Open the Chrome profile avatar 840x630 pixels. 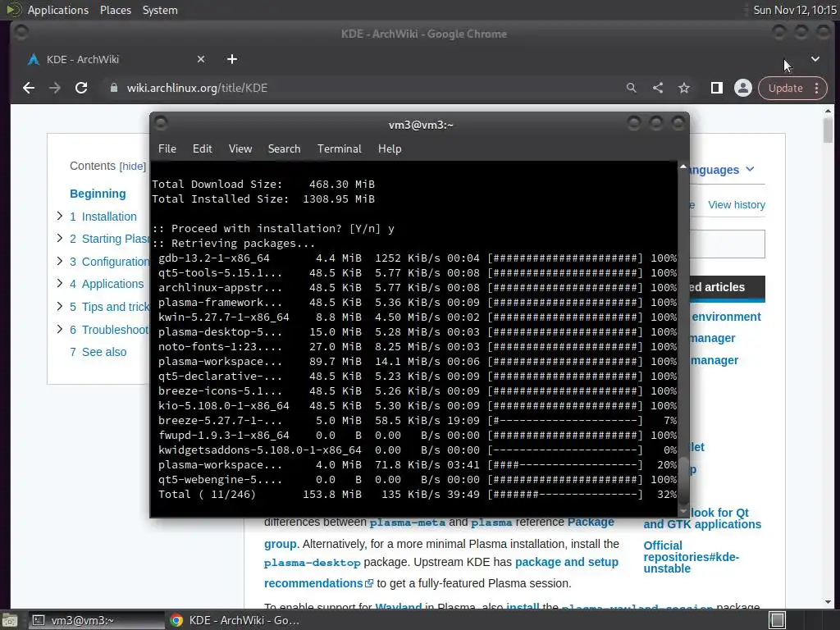[x=743, y=88]
